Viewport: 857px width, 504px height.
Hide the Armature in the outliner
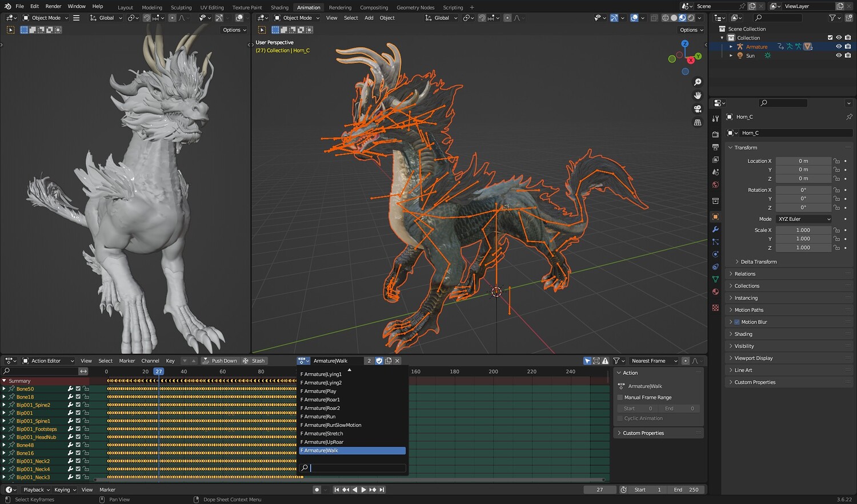[839, 47]
